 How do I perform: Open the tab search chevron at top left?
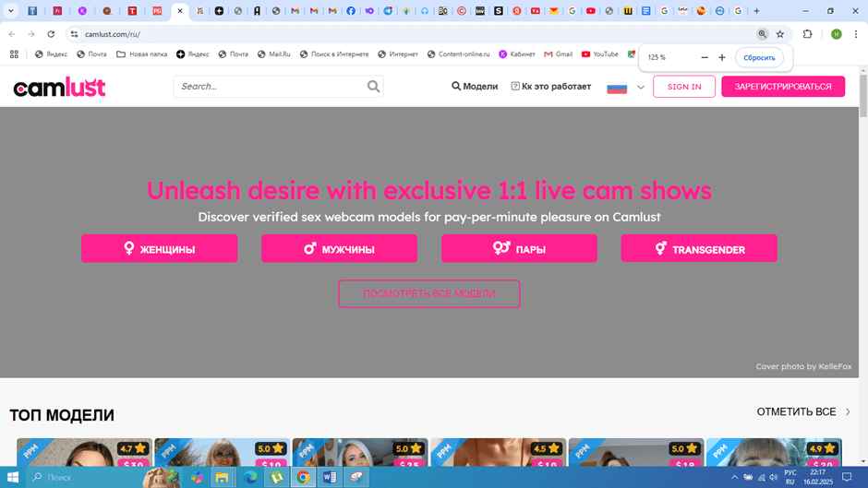(x=11, y=11)
